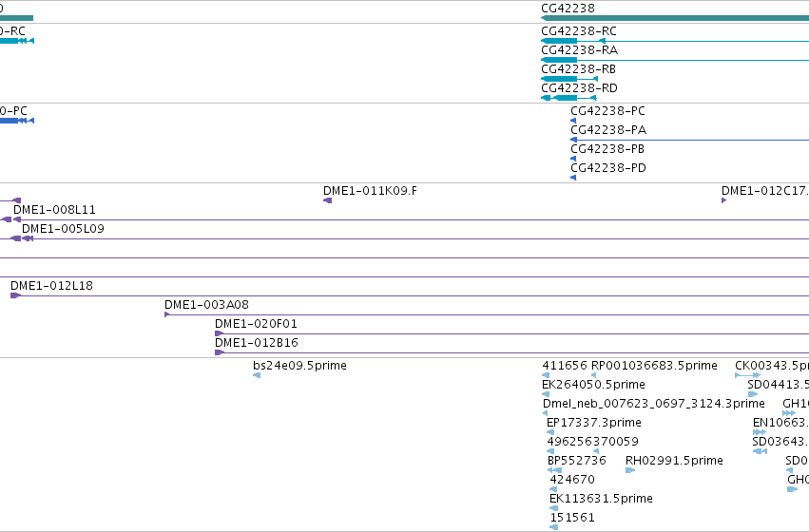
Task: Click DME1-012C17 label
Action: point(765,191)
